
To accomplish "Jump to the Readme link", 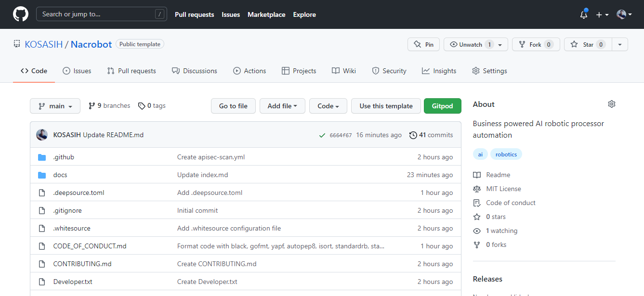I will pyautogui.click(x=492, y=175).
